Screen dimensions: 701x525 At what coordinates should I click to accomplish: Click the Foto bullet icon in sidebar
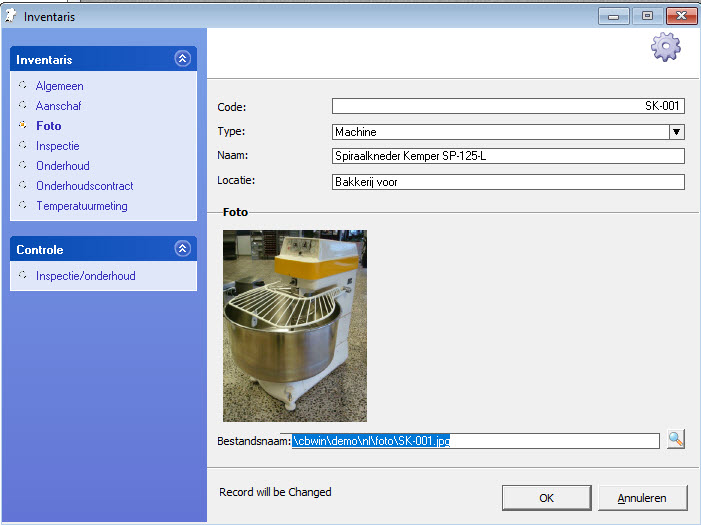22,125
